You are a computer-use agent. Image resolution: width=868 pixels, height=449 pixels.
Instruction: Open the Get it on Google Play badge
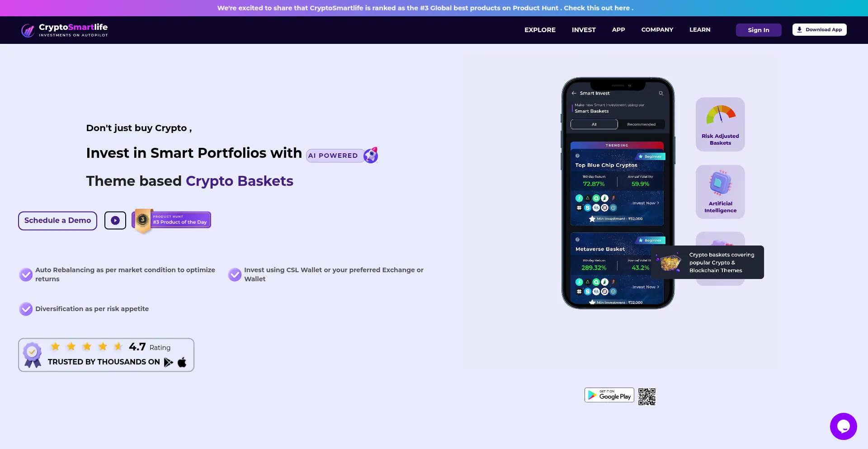[609, 395]
